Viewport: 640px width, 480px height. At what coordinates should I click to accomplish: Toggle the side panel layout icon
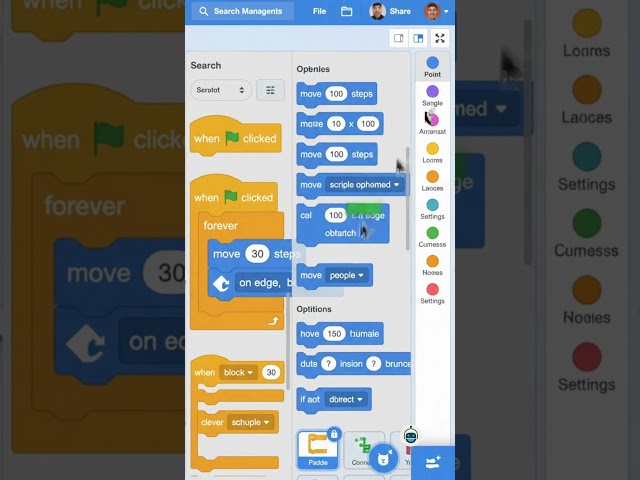(x=399, y=38)
